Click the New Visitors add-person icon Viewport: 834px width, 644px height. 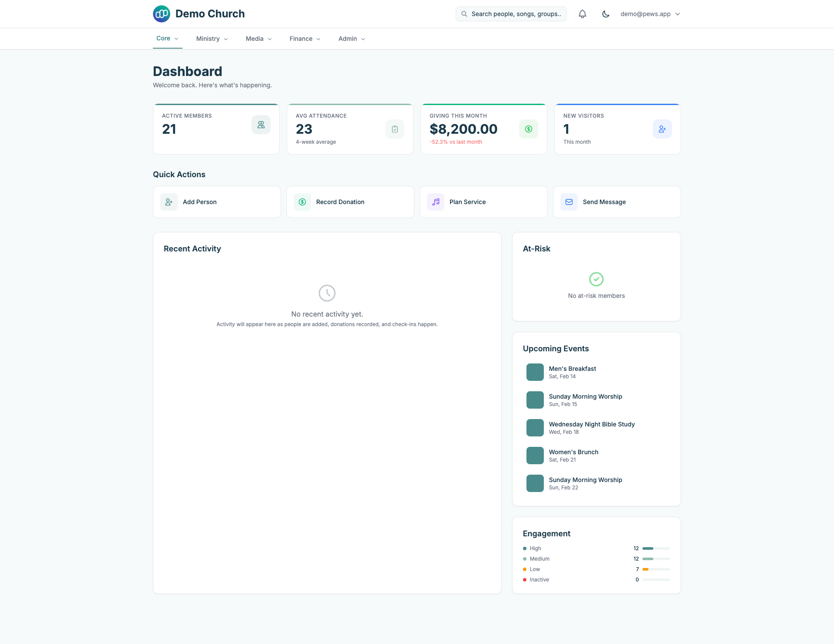(x=662, y=129)
